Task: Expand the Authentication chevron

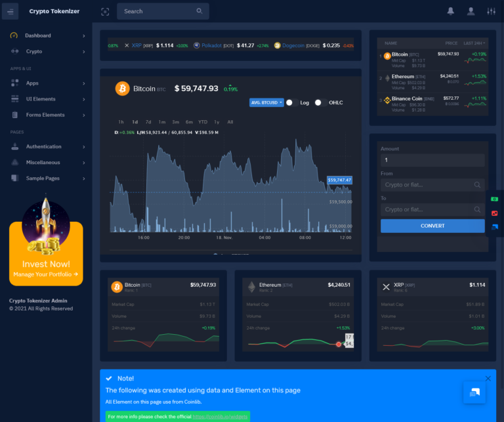Action: [x=83, y=146]
